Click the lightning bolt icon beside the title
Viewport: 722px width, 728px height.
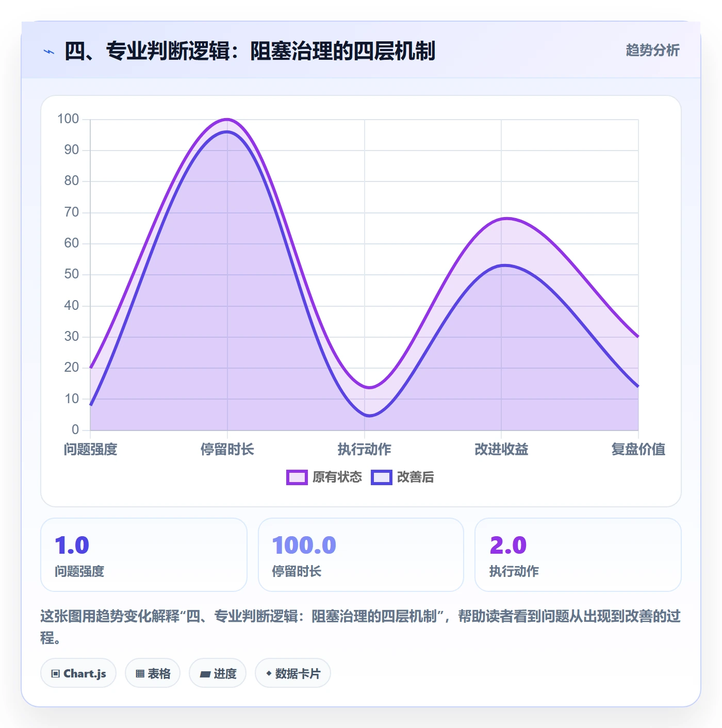tap(49, 52)
